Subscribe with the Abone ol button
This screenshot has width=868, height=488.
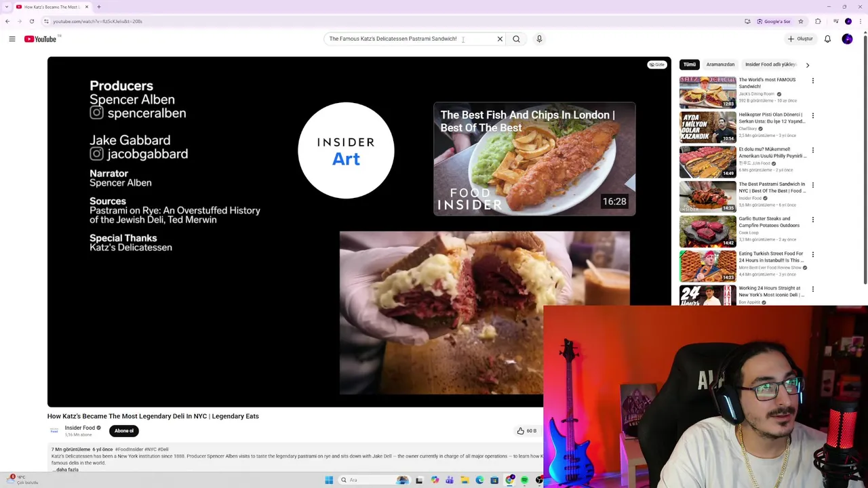124,431
